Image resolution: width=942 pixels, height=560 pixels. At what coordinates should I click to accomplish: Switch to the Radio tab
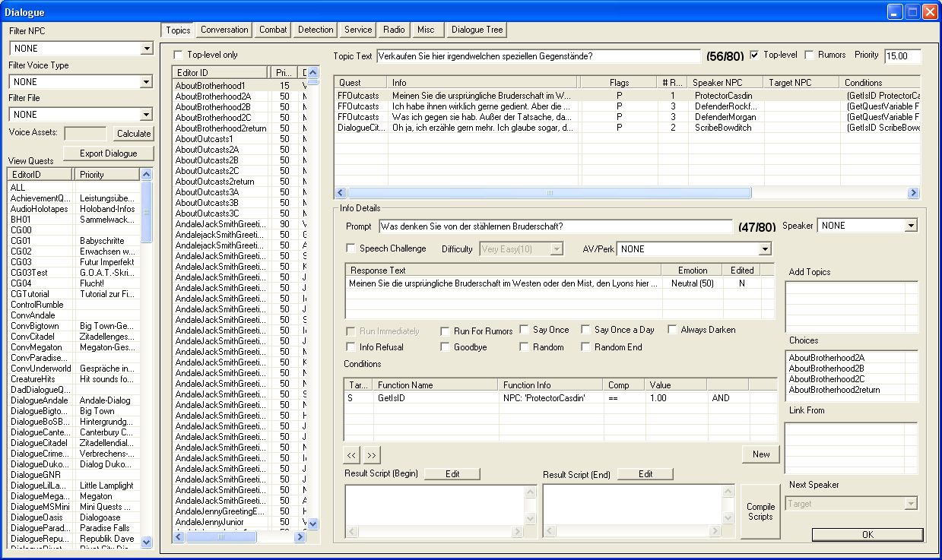(x=394, y=30)
